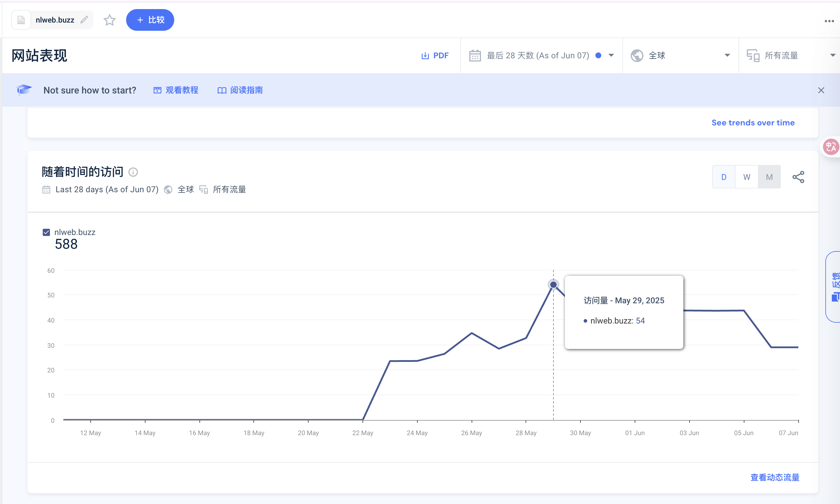Click the calendar icon in date selector
Screen dimensions: 840x504
click(475, 55)
